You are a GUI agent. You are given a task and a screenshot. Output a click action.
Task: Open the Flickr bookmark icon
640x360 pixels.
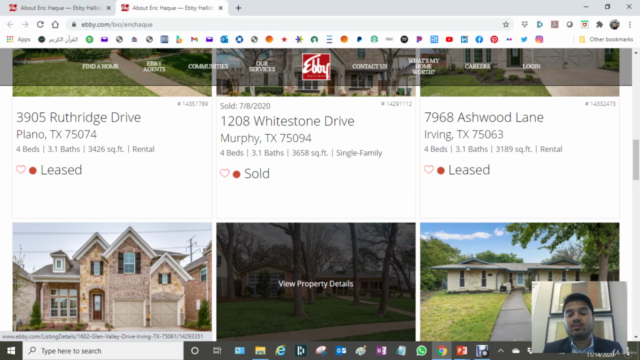point(509,39)
